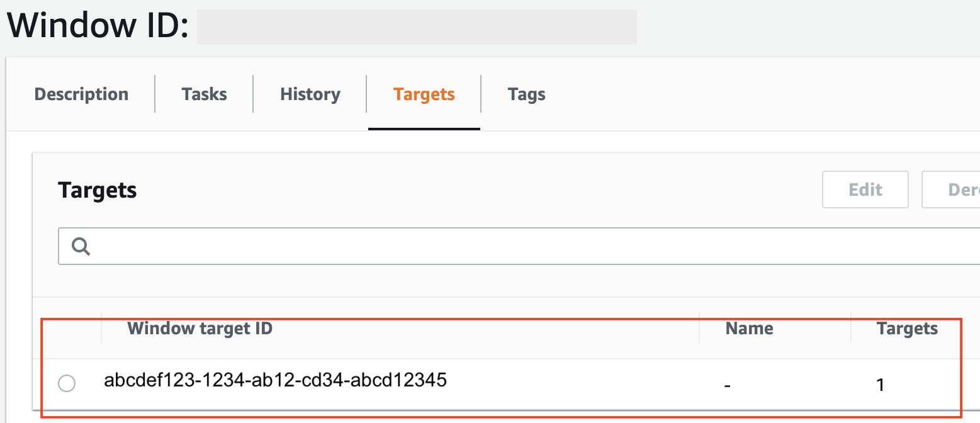This screenshot has height=423, width=980.
Task: Click the target search filter field
Action: pos(441,246)
